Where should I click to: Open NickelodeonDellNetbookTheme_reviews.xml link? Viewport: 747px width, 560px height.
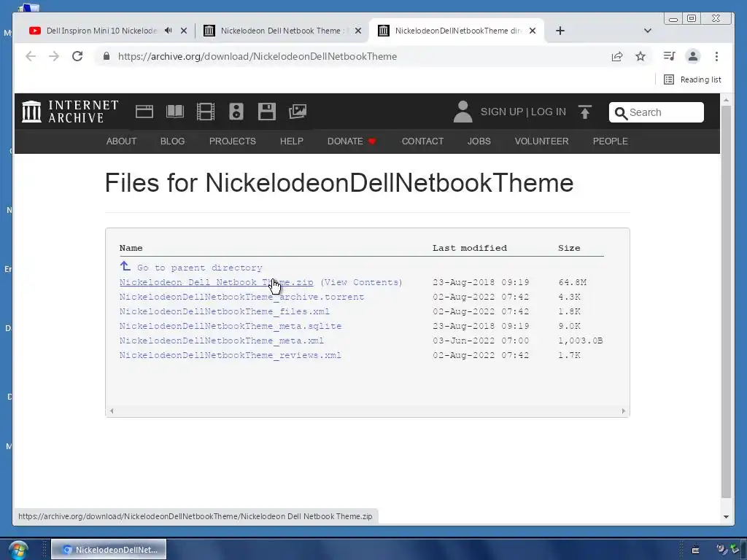(231, 355)
